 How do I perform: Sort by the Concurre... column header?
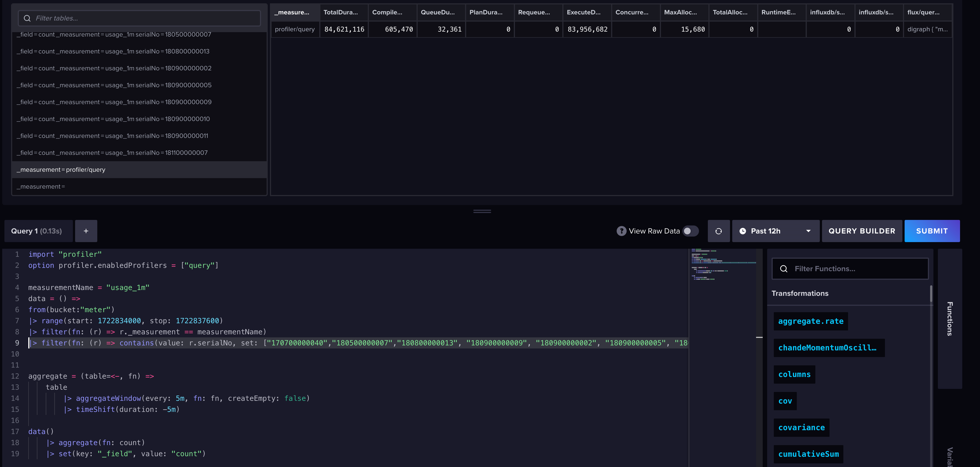click(636, 12)
